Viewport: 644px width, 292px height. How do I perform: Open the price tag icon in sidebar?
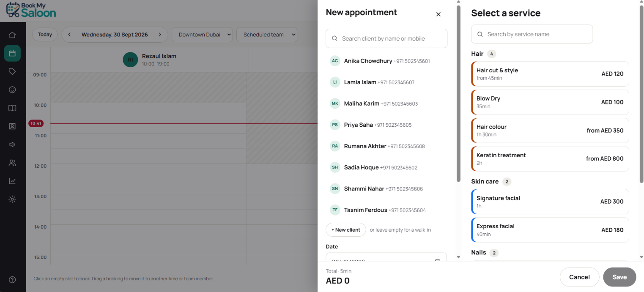[12, 71]
